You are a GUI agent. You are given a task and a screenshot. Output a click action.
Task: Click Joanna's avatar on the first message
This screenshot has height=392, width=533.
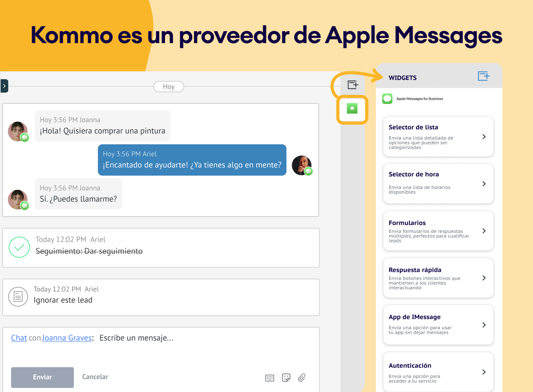pos(18,131)
